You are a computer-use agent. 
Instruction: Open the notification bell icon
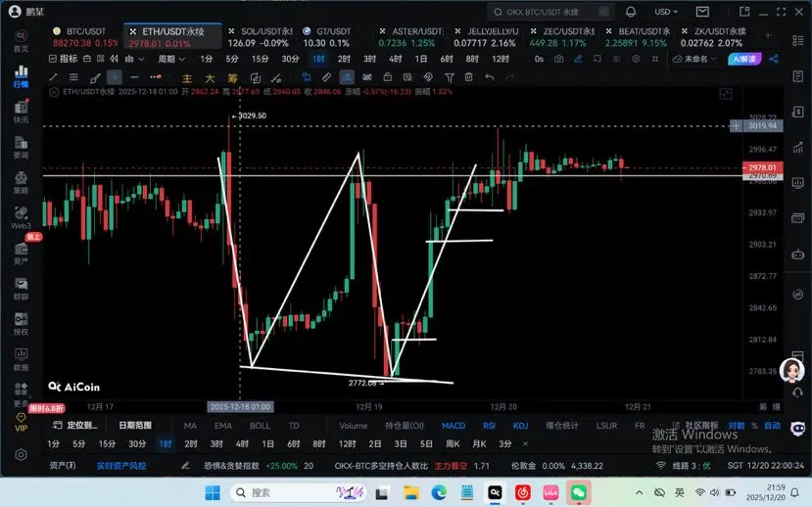[631, 12]
